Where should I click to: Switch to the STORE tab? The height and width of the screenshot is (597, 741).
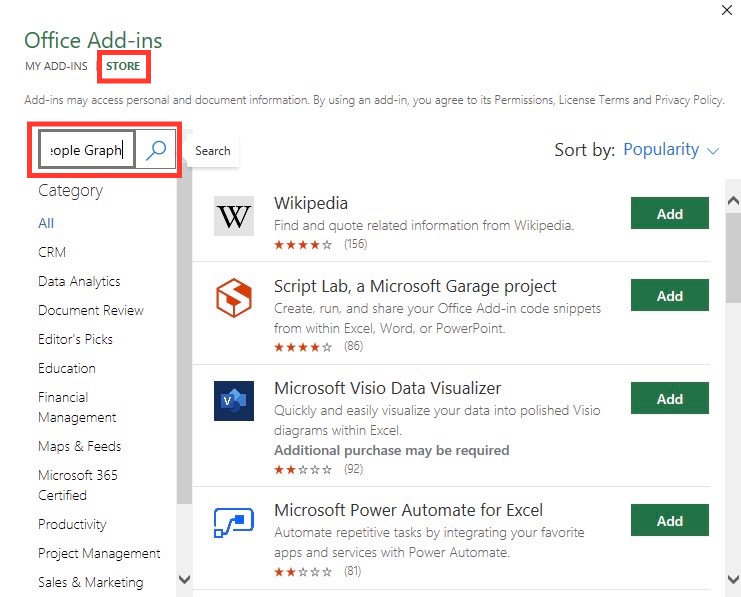click(123, 66)
